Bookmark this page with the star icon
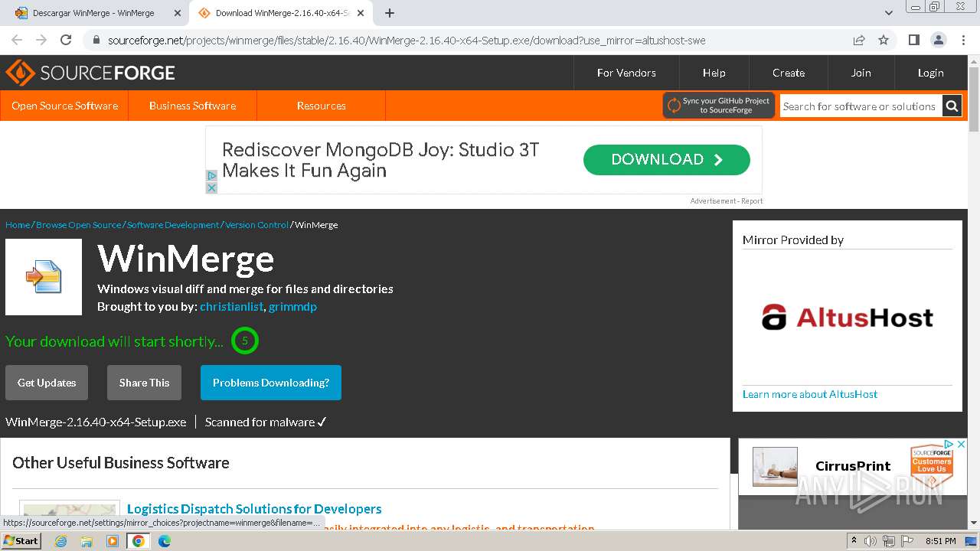This screenshot has width=980, height=551. pos(884,40)
